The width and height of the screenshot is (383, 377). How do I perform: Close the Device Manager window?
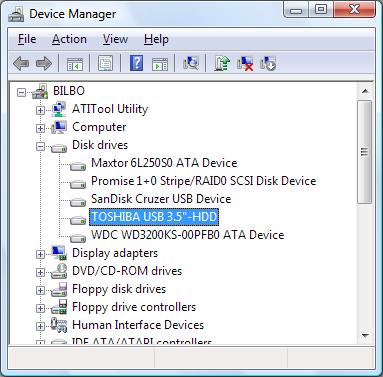click(x=355, y=10)
